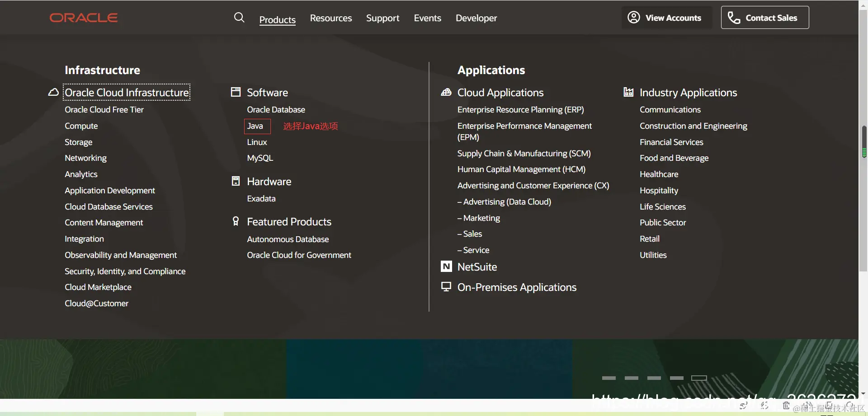Select Supply Chain & Manufacturing (SCM)
Image resolution: width=868 pixels, height=416 pixels.
[524, 154]
